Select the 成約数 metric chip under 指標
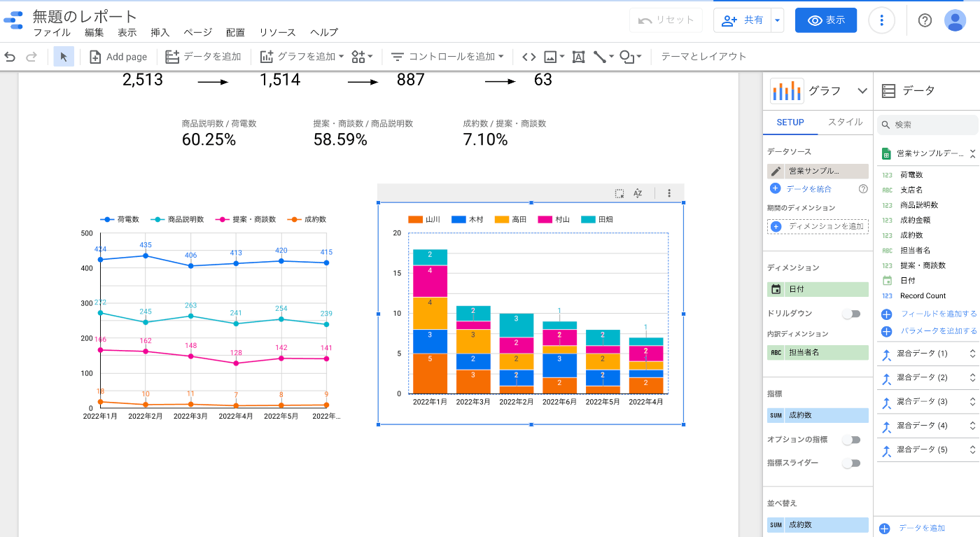The width and height of the screenshot is (980, 537). click(818, 415)
